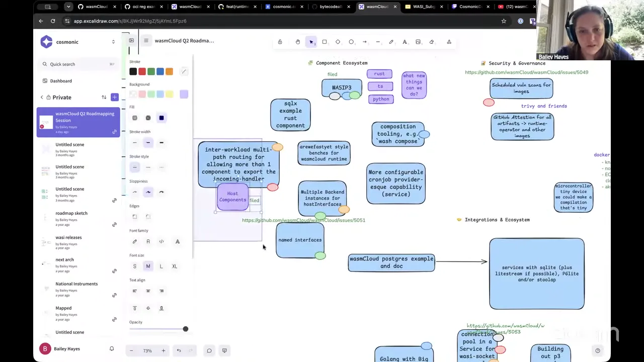Open the custom stroke color picker

coord(184,71)
